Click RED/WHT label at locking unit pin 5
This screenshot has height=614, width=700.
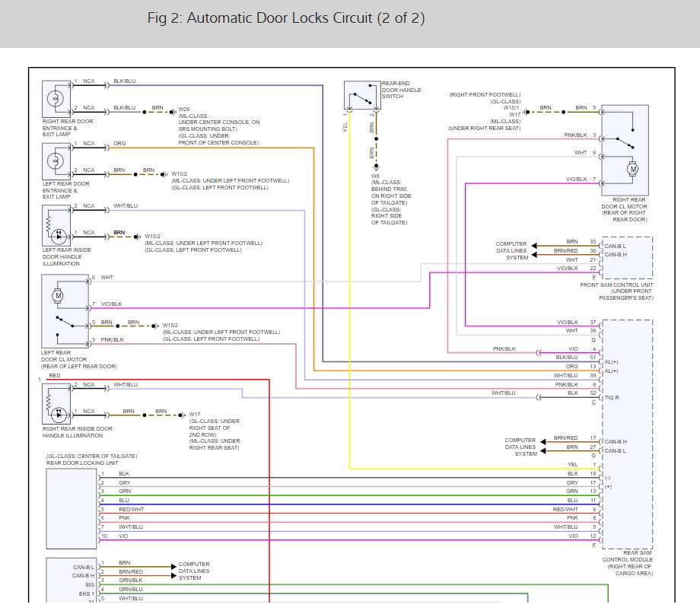[x=131, y=509]
